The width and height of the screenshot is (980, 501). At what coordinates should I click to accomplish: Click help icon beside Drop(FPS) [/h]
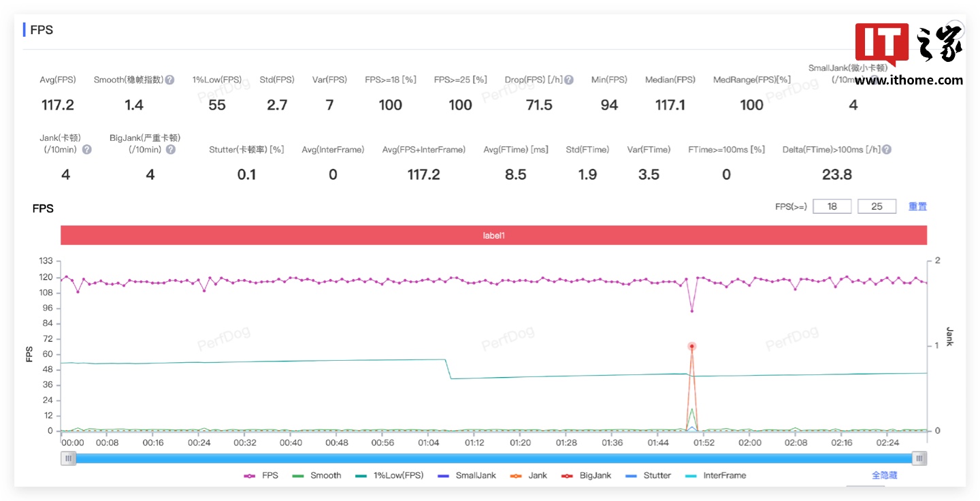coord(569,80)
